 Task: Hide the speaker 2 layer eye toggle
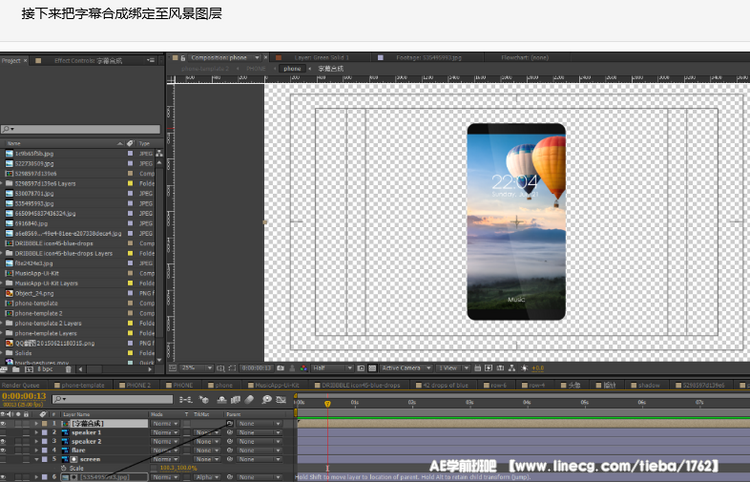[x=3, y=441]
